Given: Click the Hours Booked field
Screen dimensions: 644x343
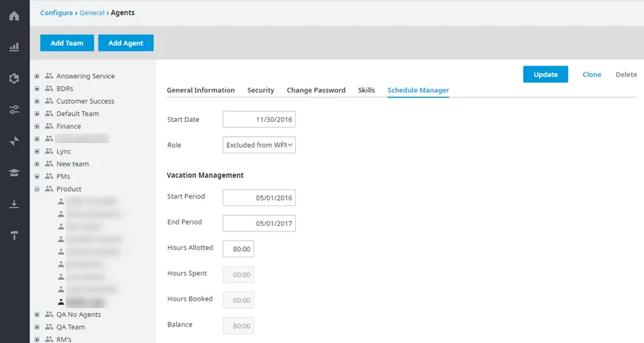Looking at the screenshot, I should point(238,301).
